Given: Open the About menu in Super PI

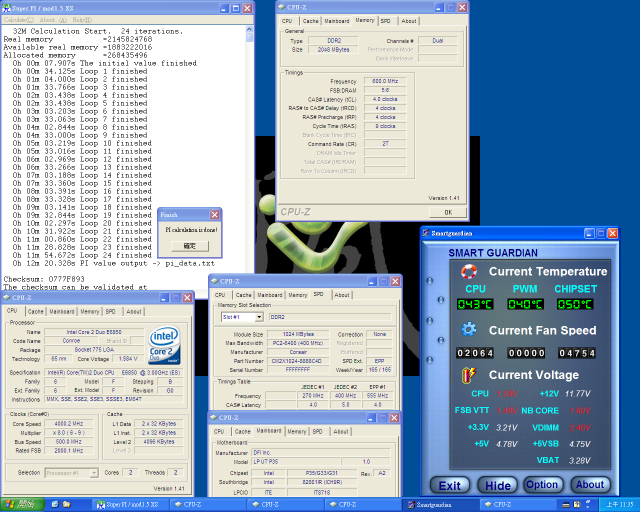Looking at the screenshot, I should 53,20.
